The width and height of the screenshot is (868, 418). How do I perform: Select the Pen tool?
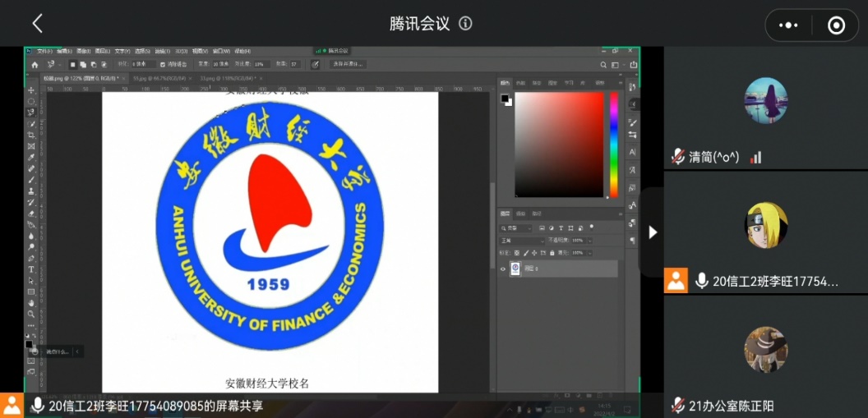[x=31, y=258]
